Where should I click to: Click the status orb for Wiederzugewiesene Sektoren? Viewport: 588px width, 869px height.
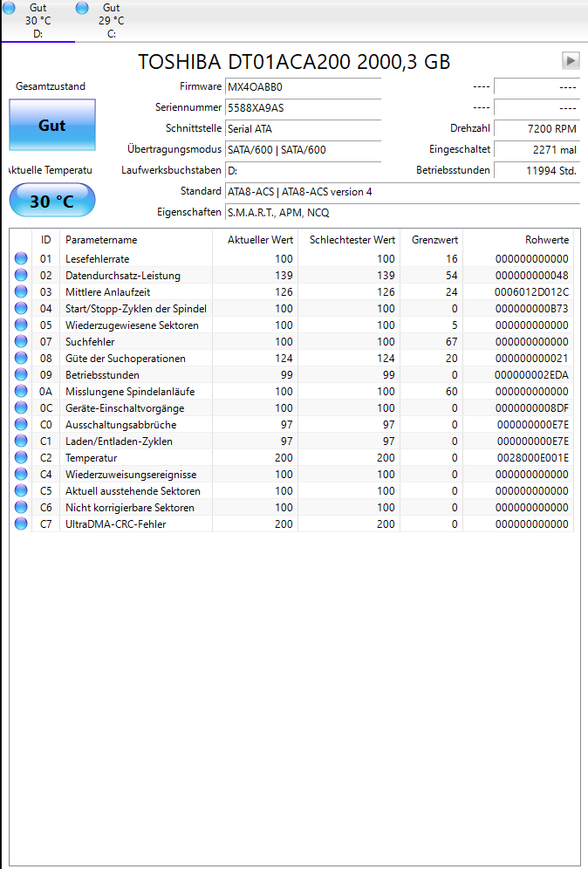pyautogui.click(x=21, y=325)
